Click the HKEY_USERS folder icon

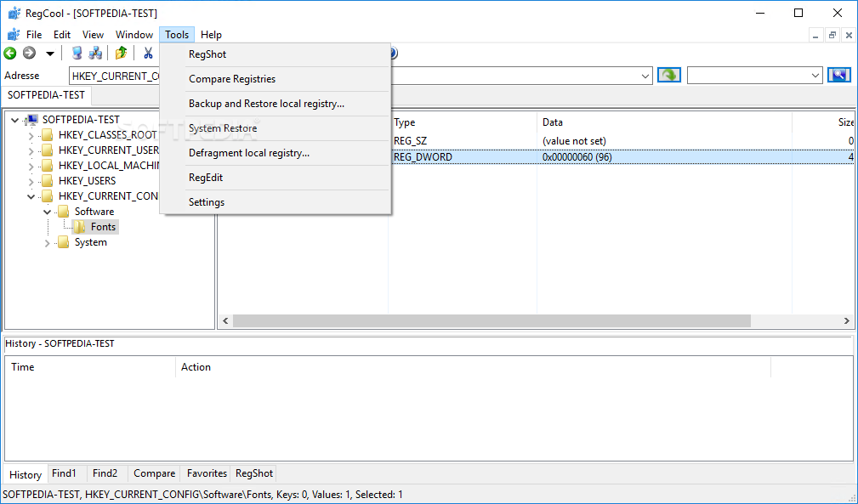48,180
